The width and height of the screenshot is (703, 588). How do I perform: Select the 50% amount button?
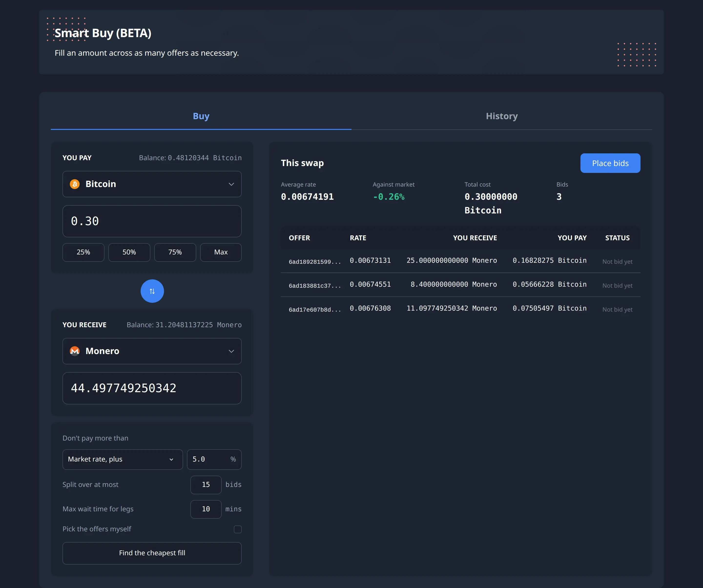[x=129, y=252]
